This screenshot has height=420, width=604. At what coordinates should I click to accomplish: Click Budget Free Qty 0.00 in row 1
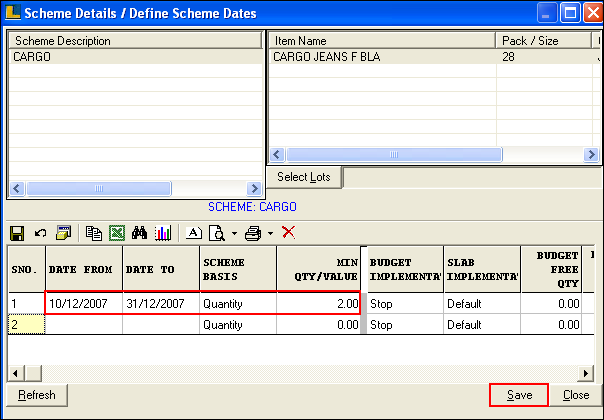point(551,304)
